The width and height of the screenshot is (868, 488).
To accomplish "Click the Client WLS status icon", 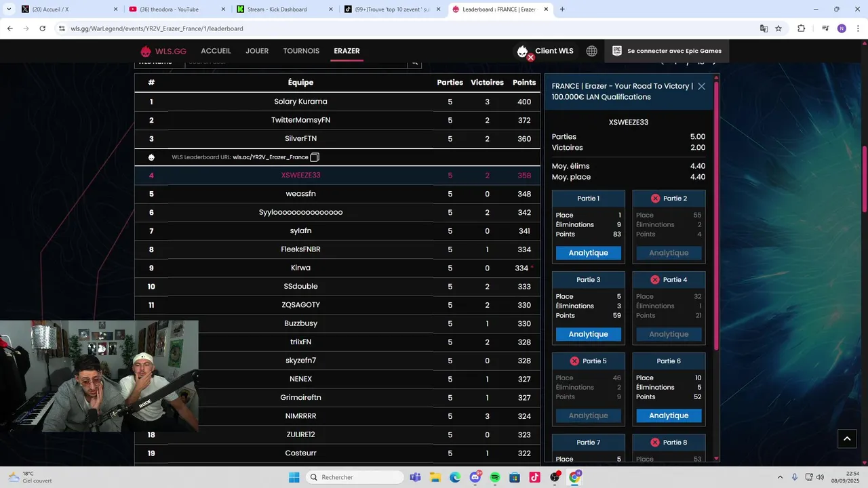I will [x=523, y=52].
